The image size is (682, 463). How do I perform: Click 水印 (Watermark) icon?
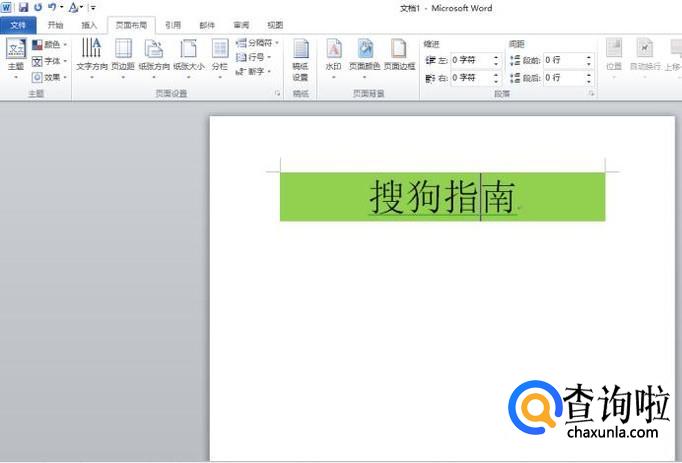334,48
